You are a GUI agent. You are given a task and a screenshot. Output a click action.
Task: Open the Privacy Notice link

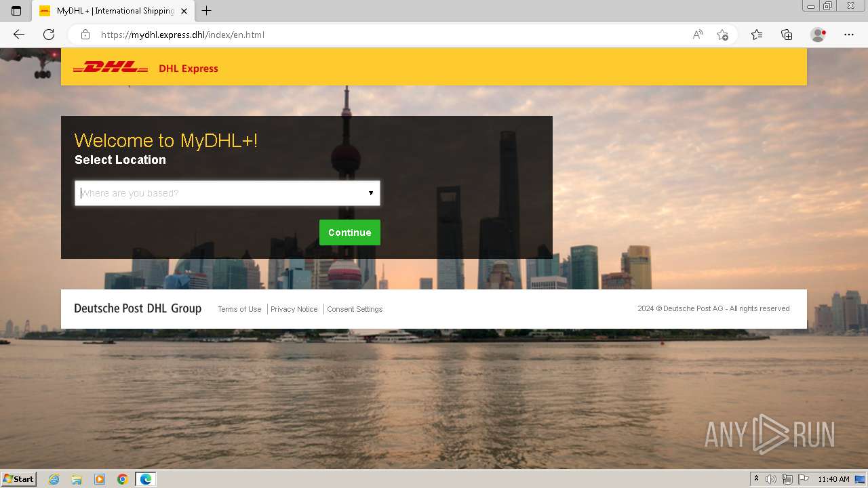(x=294, y=309)
